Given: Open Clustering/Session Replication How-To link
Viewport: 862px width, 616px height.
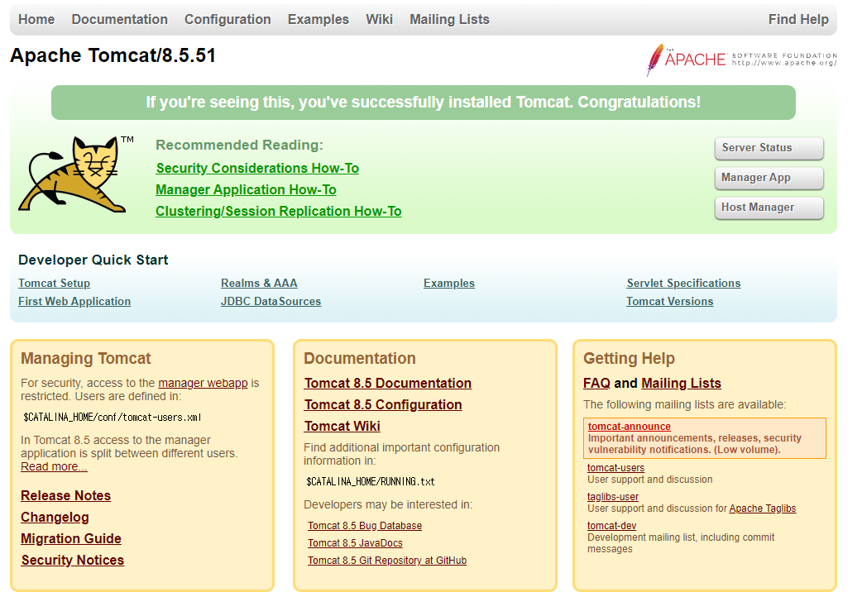Looking at the screenshot, I should coord(278,211).
